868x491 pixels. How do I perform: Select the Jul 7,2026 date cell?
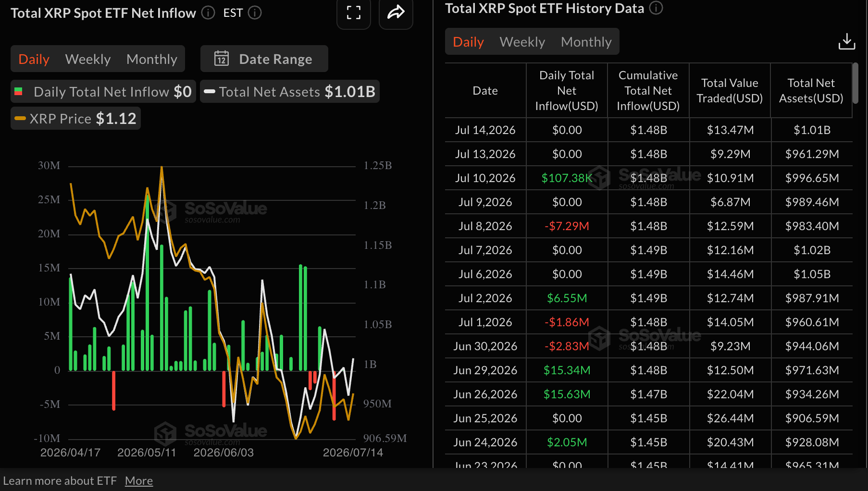coord(485,250)
